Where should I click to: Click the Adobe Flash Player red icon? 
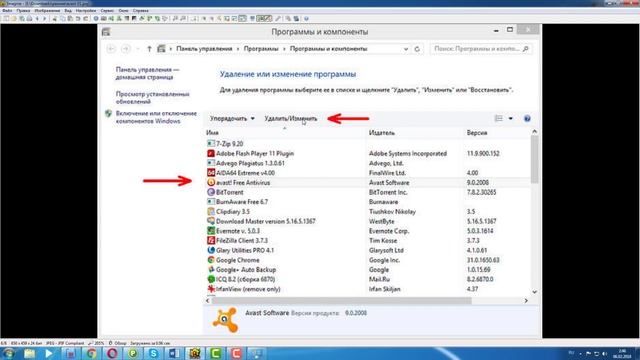[211, 153]
